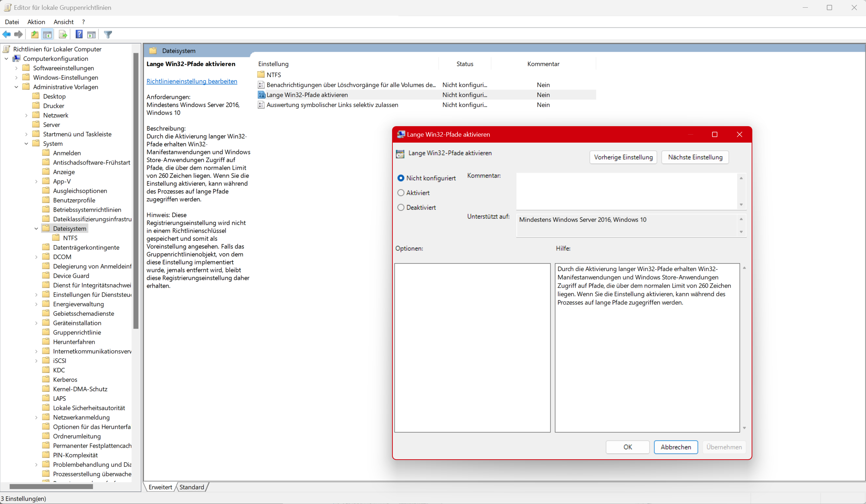
Task: Click the Richtlinieneinstellung bearbeiten link
Action: coord(192,81)
